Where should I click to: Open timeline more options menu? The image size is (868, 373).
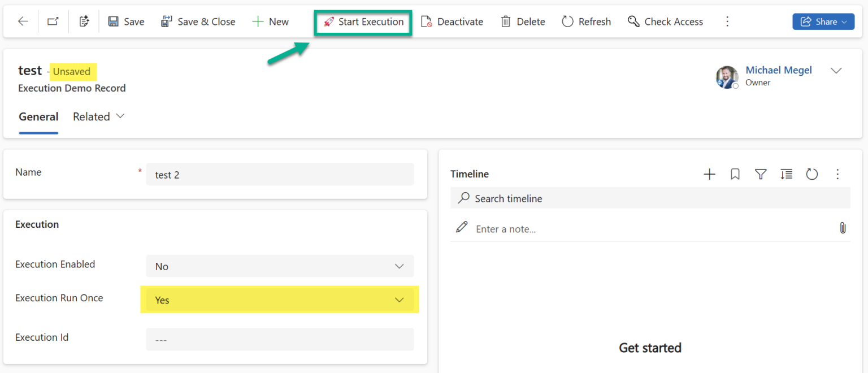(x=837, y=174)
